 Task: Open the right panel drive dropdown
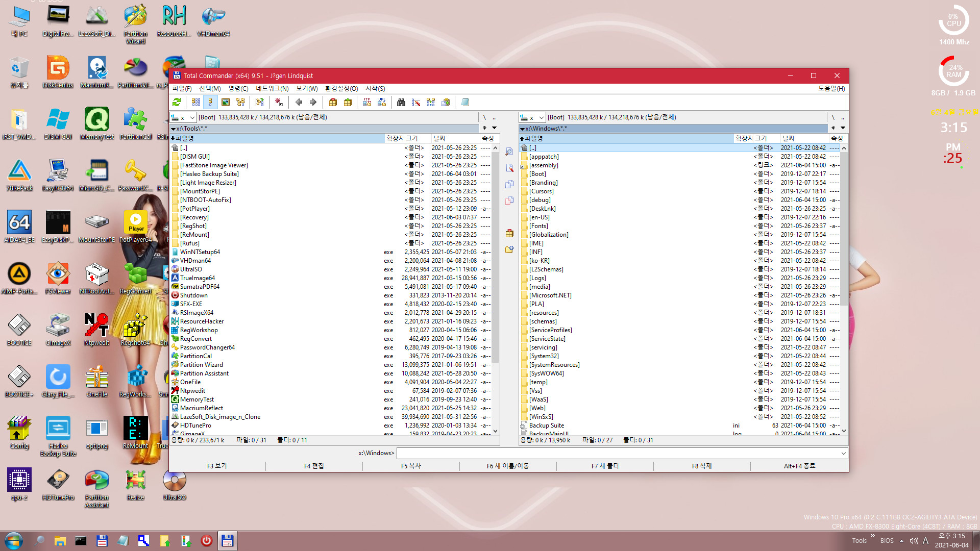532,117
